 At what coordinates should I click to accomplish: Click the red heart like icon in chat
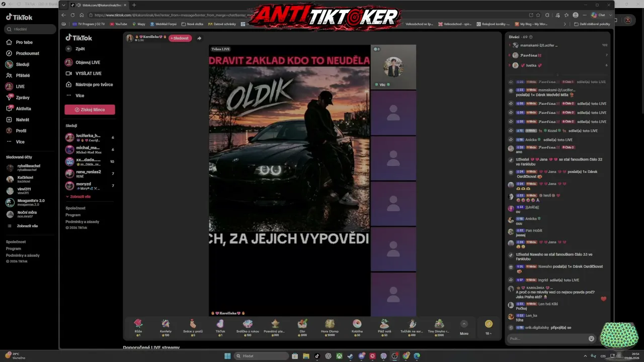(603, 299)
